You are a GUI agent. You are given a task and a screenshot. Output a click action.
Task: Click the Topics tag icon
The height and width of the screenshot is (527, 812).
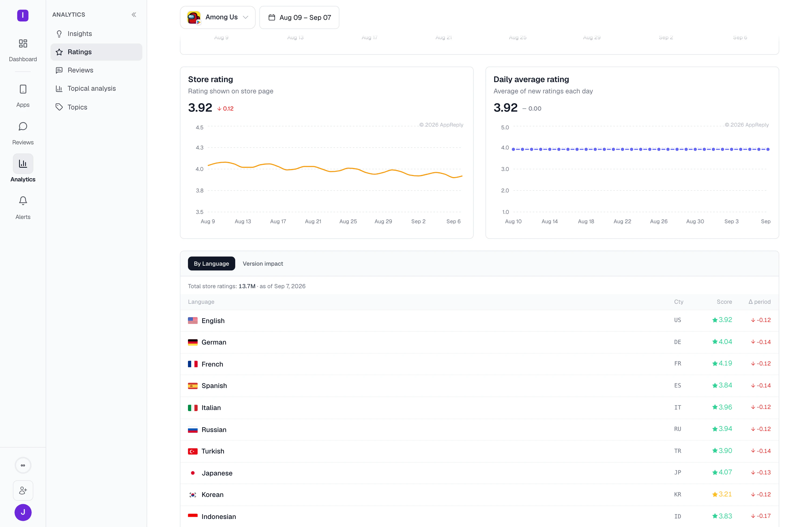59,107
